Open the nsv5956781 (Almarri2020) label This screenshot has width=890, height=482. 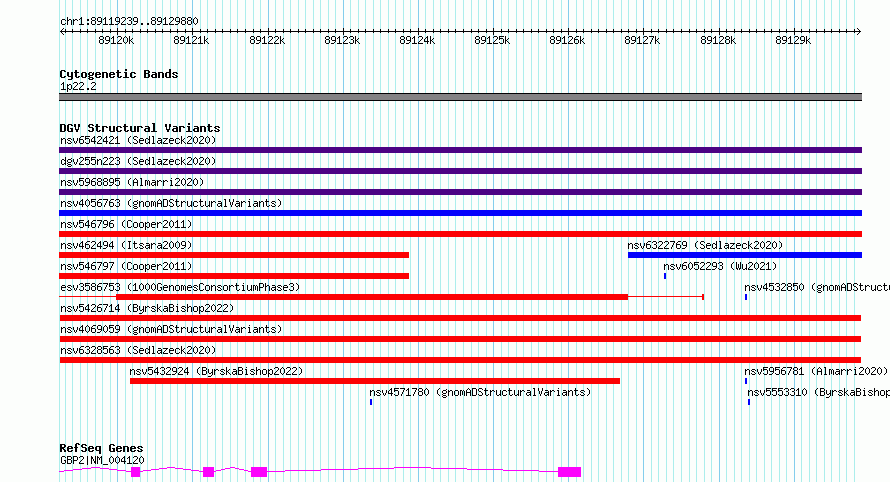816,371
